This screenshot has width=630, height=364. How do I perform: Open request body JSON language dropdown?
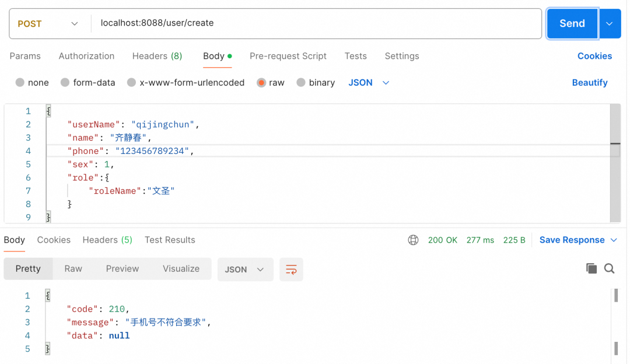pos(369,82)
